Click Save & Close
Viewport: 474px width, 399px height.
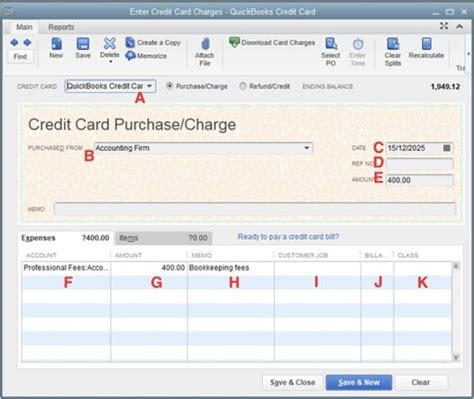pyautogui.click(x=293, y=382)
